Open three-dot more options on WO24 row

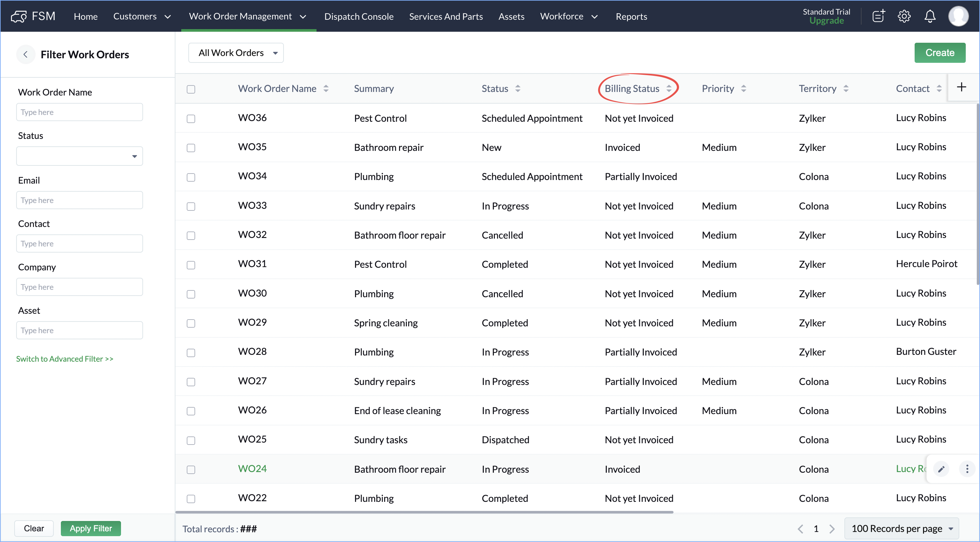967,469
